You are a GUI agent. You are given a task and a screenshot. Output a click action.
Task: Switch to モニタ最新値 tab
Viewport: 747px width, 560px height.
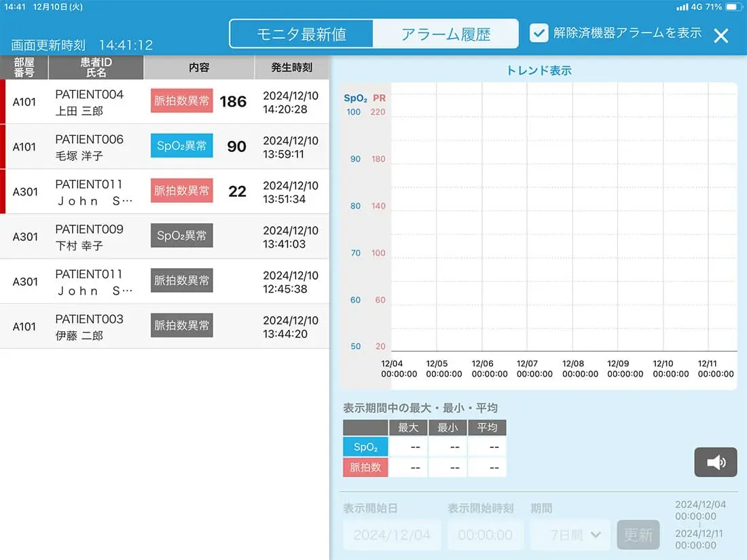(x=302, y=34)
